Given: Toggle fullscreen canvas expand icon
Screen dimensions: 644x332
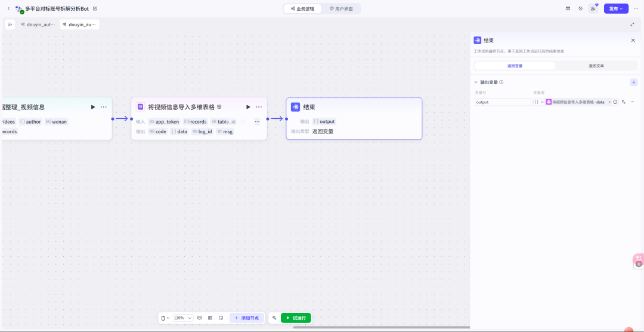Looking at the screenshot, I should 633,24.
